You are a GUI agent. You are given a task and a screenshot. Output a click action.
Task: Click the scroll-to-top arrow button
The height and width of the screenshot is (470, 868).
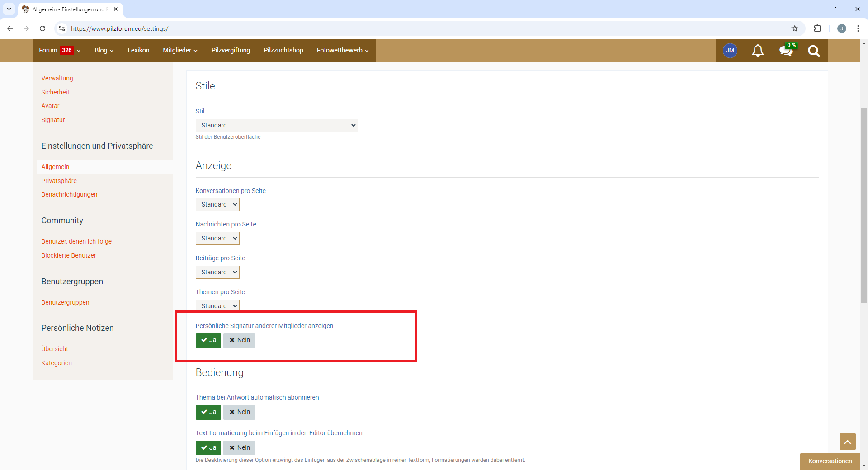[x=847, y=442]
